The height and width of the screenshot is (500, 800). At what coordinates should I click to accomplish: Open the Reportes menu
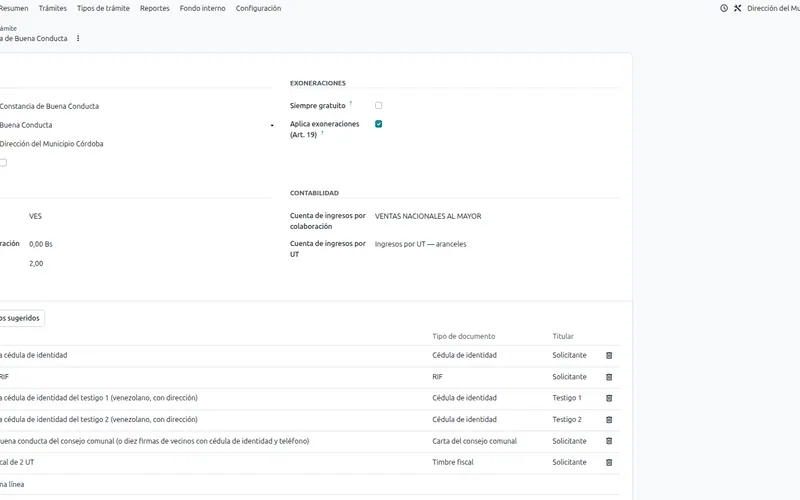pyautogui.click(x=155, y=8)
